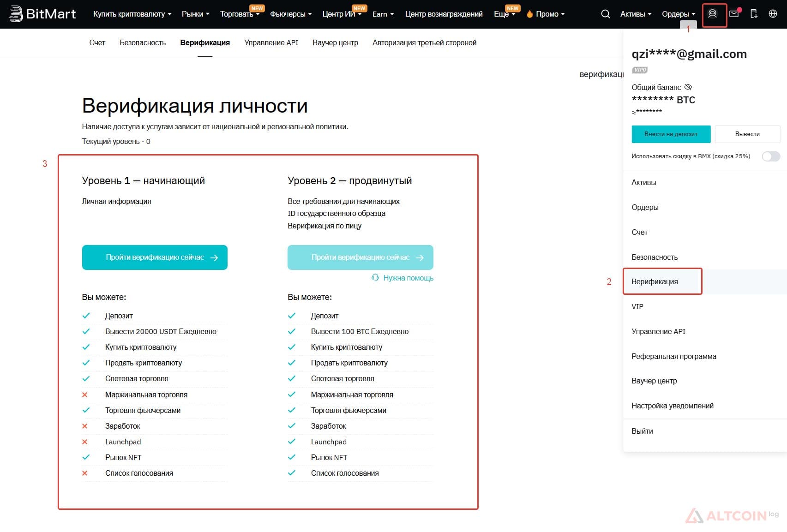Click the BitMart logo

pos(42,14)
